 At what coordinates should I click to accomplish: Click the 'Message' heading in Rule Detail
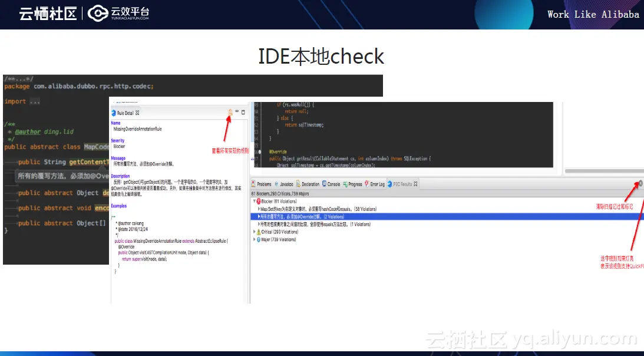[118, 158]
